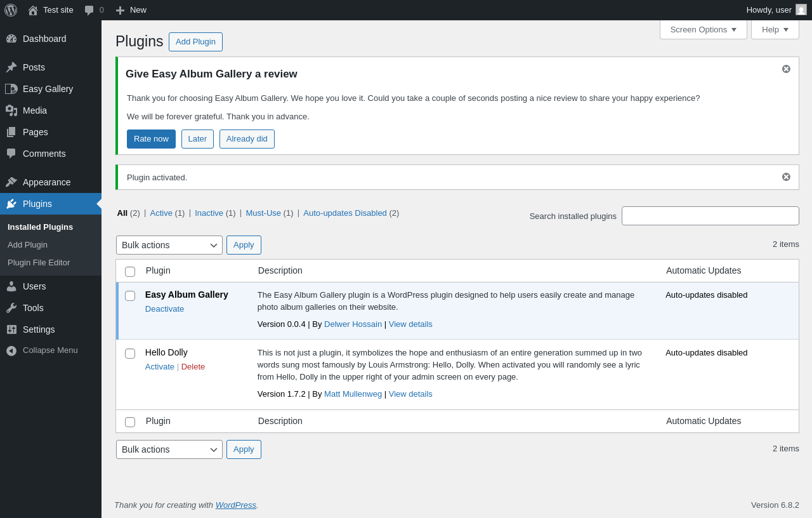Filter plugins by Inactive
This screenshot has width=812, height=518.
tap(209, 213)
